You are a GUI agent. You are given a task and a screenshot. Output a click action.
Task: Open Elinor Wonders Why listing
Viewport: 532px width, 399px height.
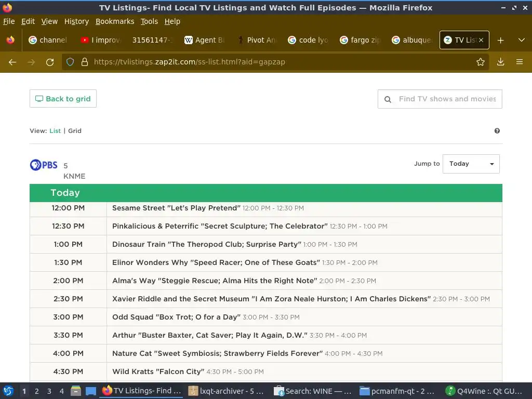[216, 262]
